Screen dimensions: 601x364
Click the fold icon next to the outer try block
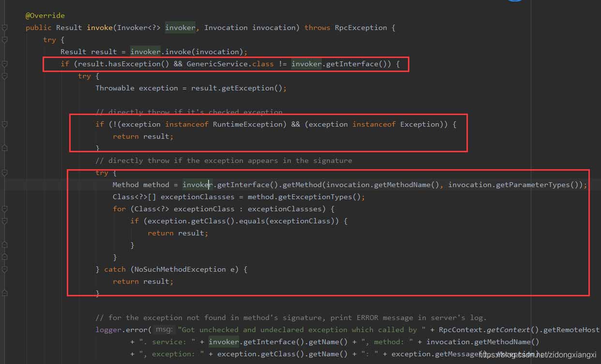(5, 40)
